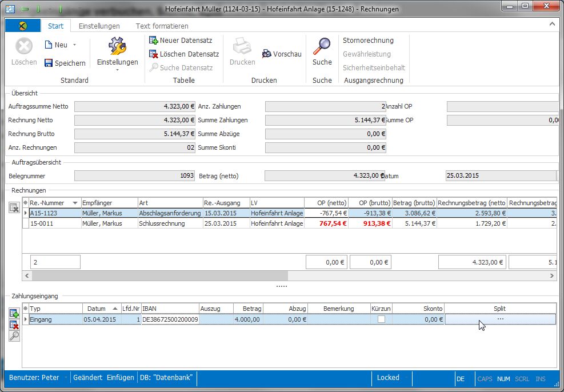Click Locked status bar entry

pyautogui.click(x=388, y=378)
